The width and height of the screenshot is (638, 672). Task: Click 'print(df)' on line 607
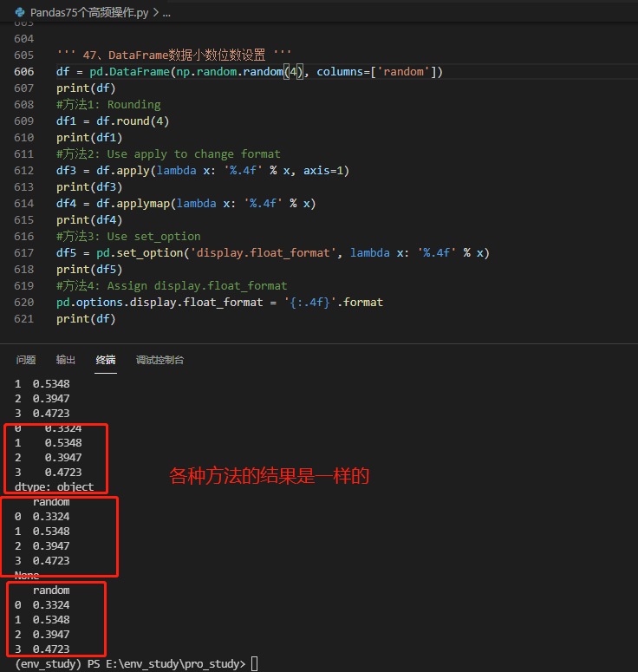pyautogui.click(x=86, y=88)
